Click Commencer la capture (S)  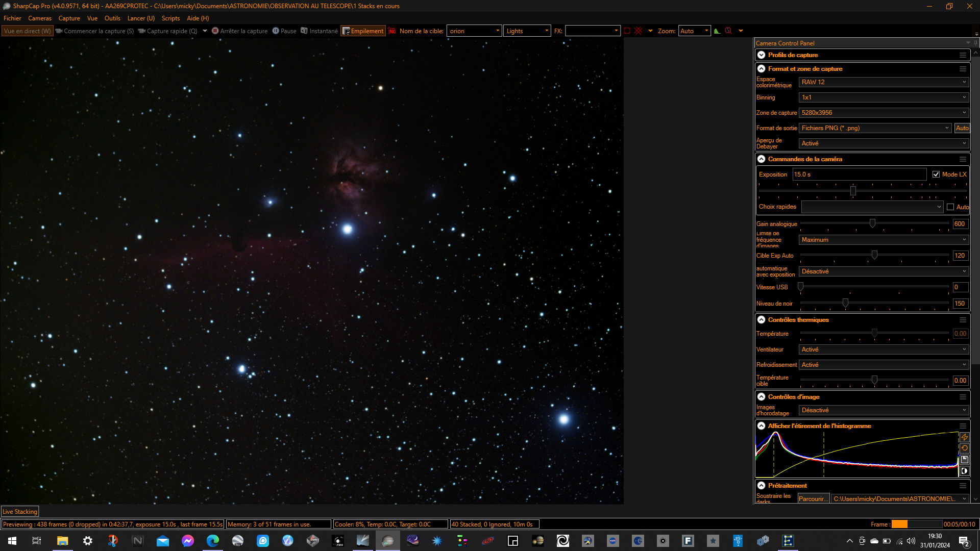(95, 31)
